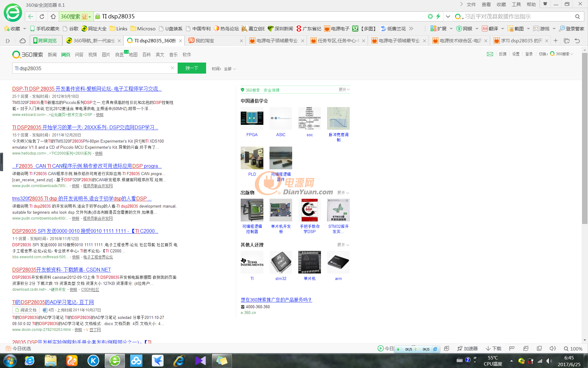This screenshot has width=588, height=368.
Task: Open the 截图 screenshot tool
Action: pyautogui.click(x=516, y=29)
